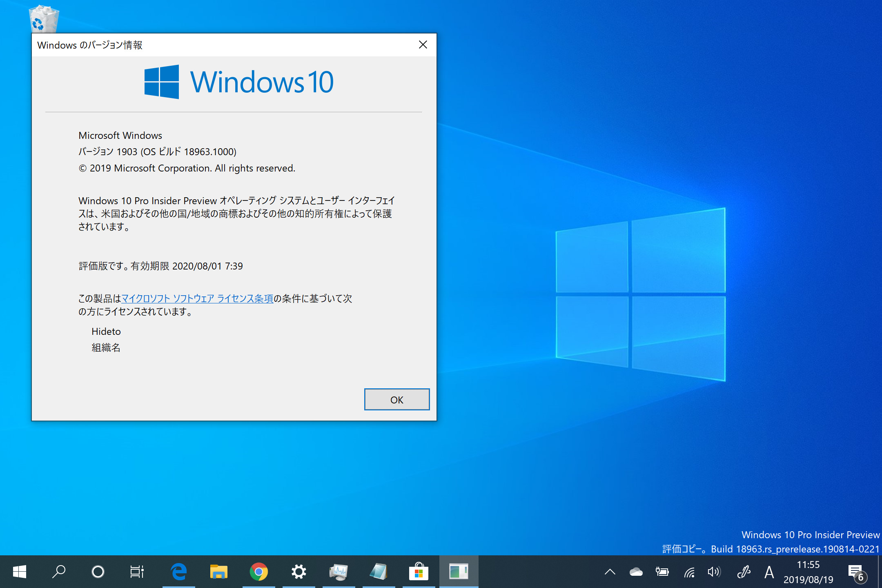
Task: Open the performance monitor taskbar icon
Action: 339,572
